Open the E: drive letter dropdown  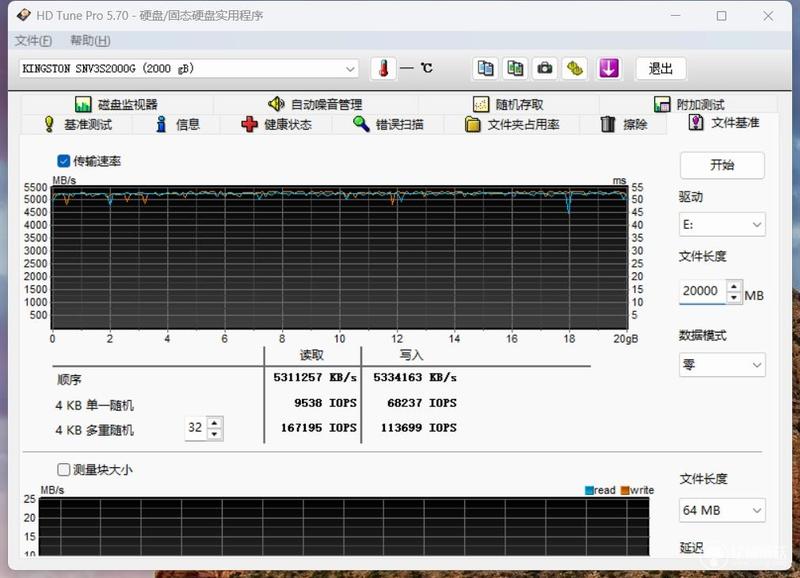click(x=722, y=224)
